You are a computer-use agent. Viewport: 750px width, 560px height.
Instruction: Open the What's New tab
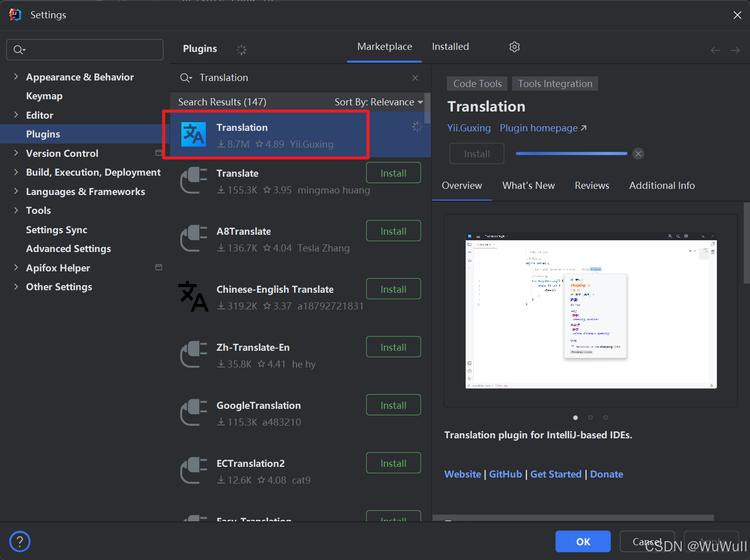tap(528, 186)
